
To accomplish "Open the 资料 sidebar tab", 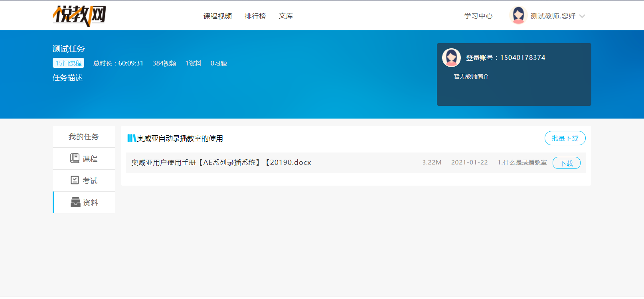I will [x=84, y=202].
